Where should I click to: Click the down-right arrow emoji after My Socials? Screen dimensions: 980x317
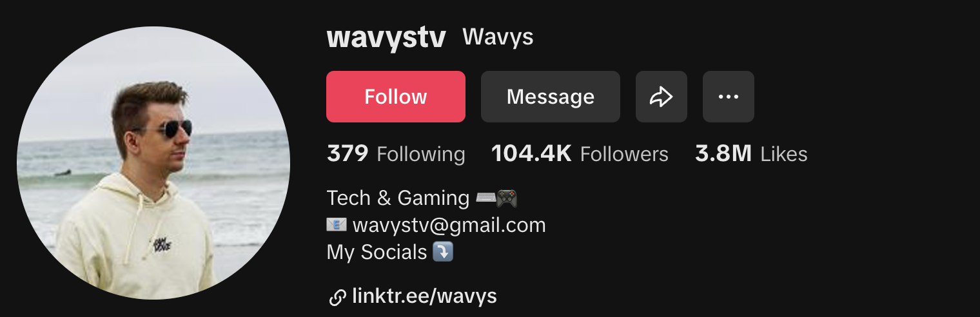(x=443, y=251)
